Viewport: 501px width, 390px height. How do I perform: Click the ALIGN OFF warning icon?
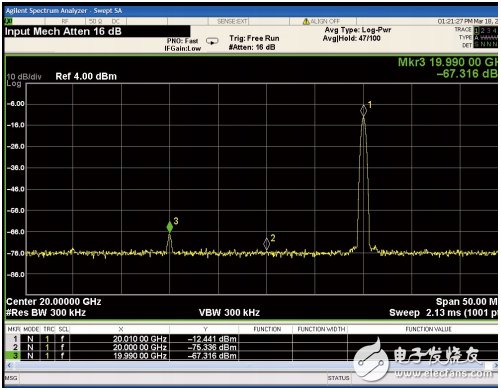306,21
